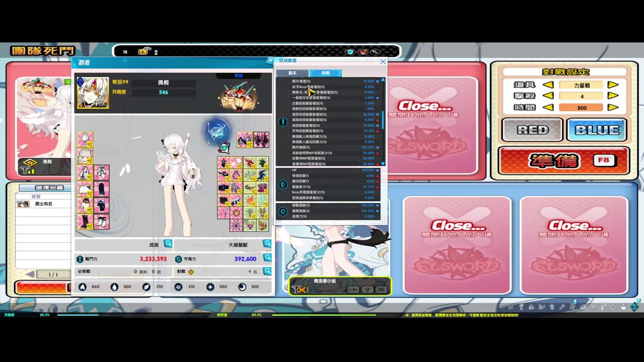Click the question mark button on the player card
This screenshot has width=644, height=362.
pos(367,290)
